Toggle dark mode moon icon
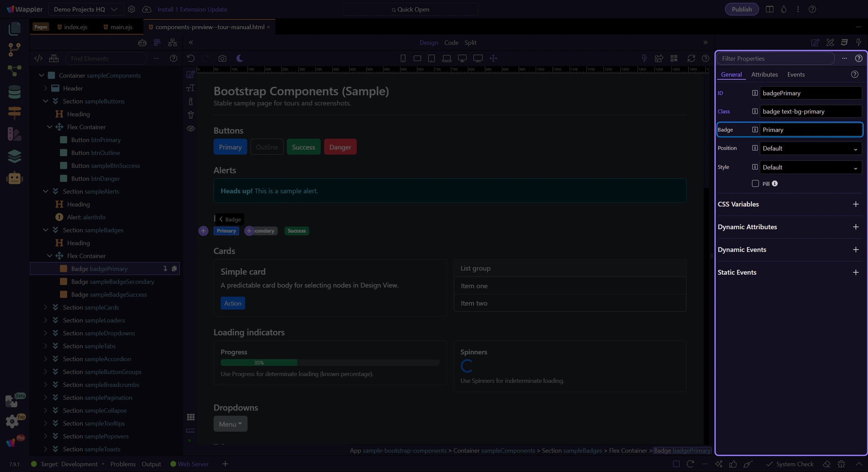The width and height of the screenshot is (868, 472). click(240, 58)
